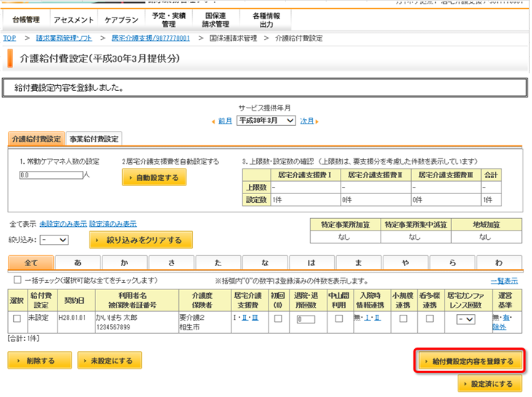532x397 pixels.
Task: Click the 未設定にする button
Action: [x=110, y=361]
